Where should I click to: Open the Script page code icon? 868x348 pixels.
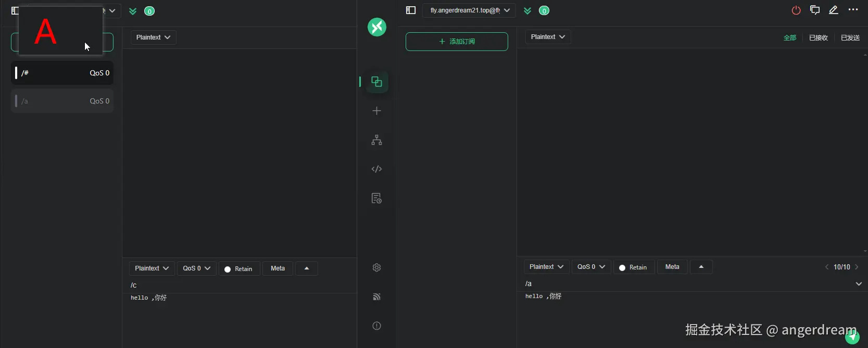(376, 169)
